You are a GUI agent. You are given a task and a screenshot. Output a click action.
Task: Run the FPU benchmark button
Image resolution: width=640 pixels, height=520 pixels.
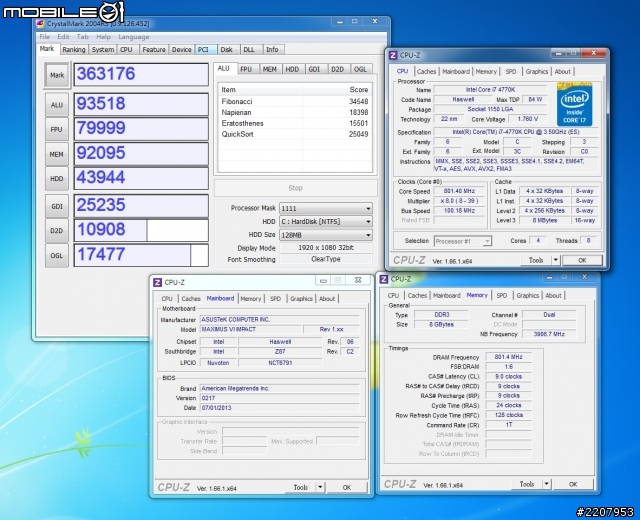(x=57, y=129)
